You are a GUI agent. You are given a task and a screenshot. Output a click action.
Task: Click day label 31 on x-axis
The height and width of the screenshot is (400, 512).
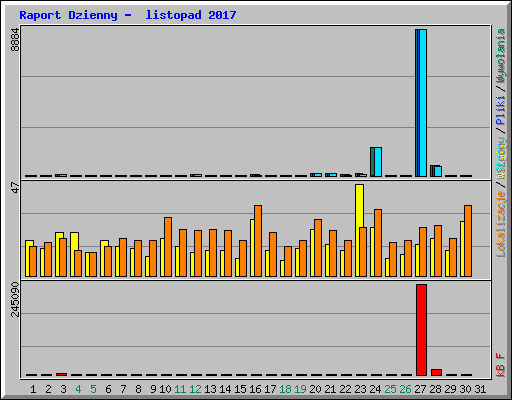[480, 389]
